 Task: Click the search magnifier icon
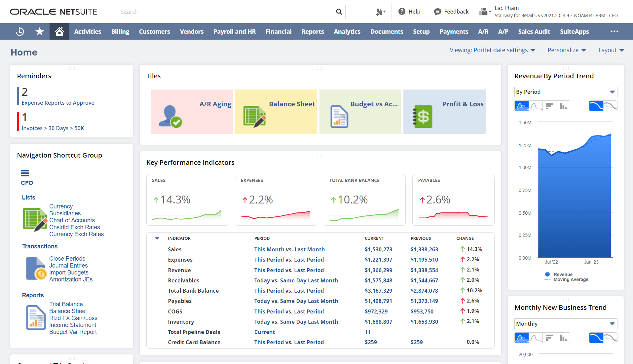339,12
